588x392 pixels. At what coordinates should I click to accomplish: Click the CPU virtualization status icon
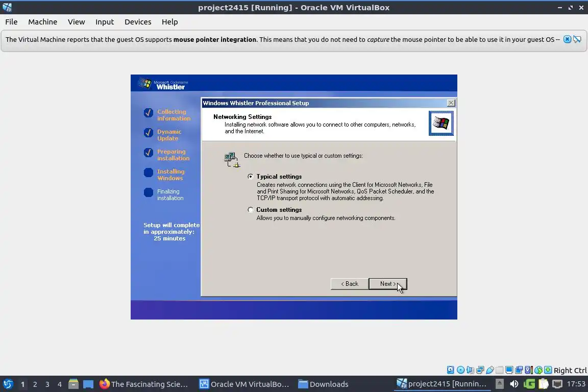pyautogui.click(x=529, y=370)
